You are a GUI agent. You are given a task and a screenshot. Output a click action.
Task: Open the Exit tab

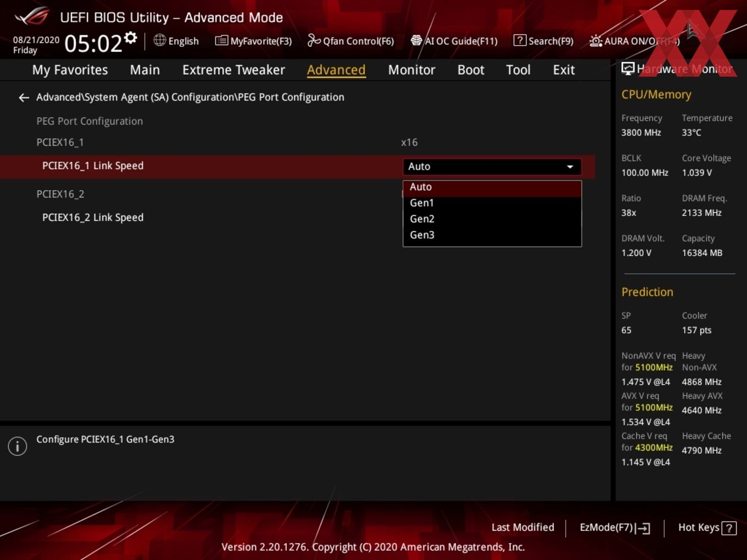click(564, 70)
